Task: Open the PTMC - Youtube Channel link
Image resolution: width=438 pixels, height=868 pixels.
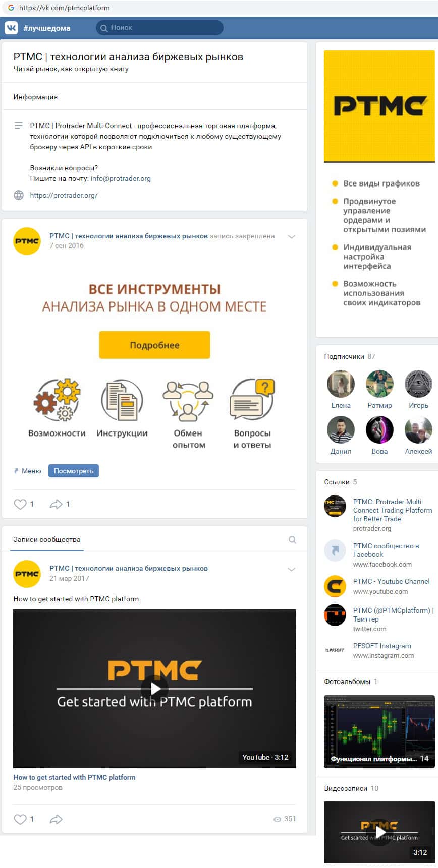Action: 391,581
